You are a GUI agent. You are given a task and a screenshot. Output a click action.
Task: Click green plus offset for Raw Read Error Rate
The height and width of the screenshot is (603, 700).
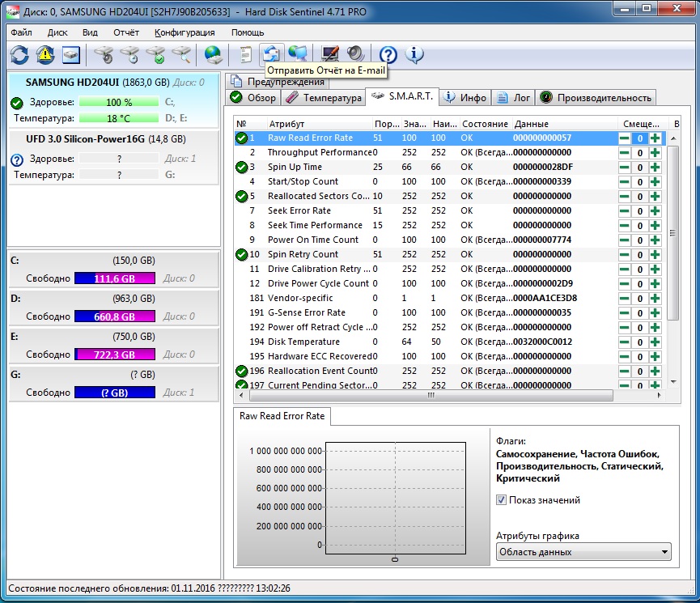[x=655, y=138]
